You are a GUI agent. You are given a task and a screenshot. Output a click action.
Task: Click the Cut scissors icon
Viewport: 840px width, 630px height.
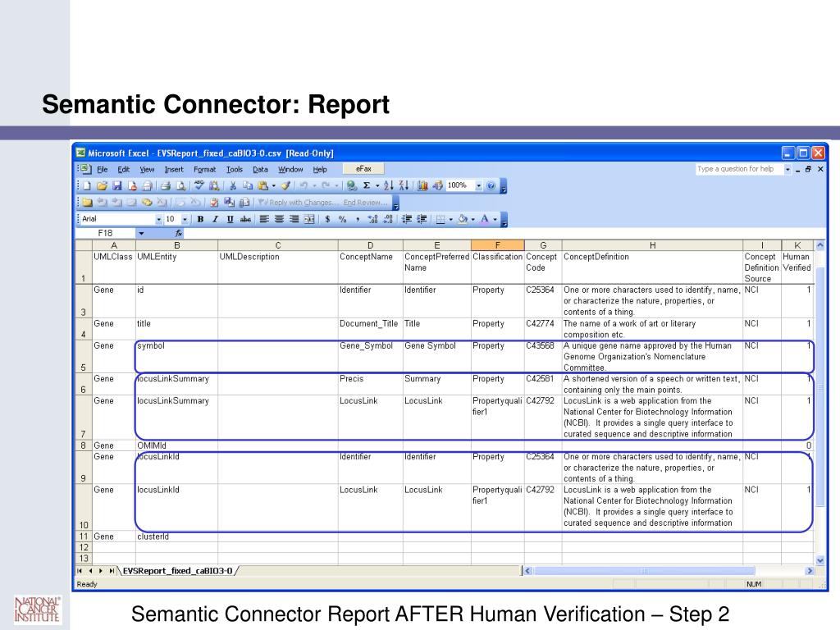point(233,186)
